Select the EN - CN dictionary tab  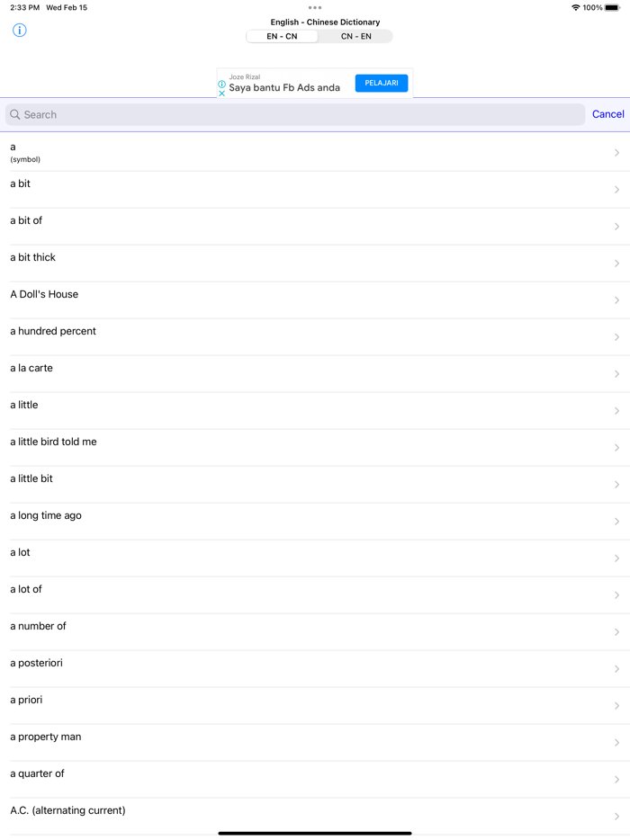[x=281, y=36]
